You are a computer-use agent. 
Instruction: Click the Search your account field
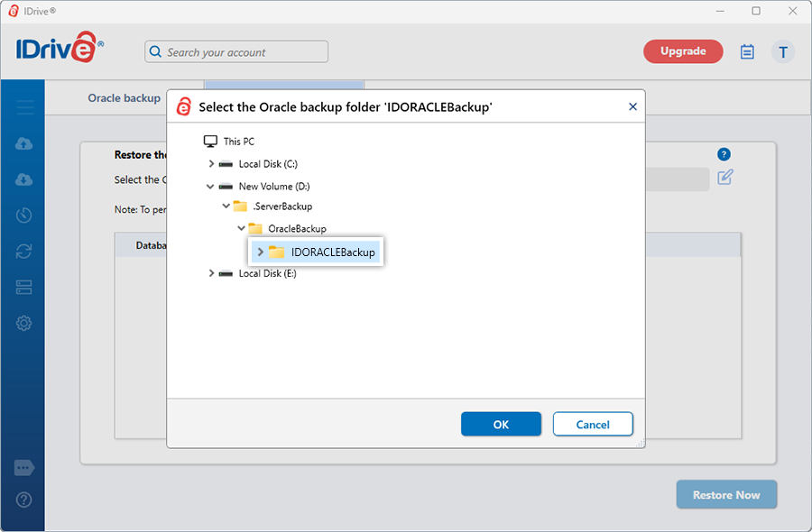click(x=236, y=51)
